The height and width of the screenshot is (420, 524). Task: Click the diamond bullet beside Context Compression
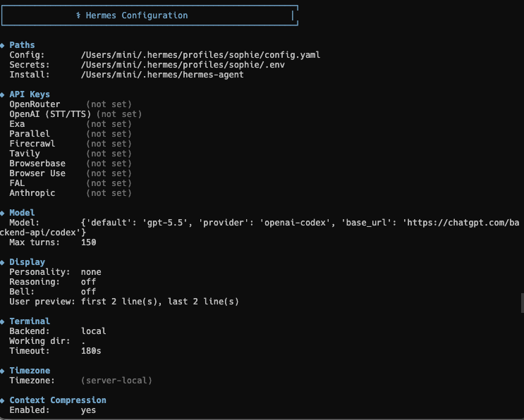pos(2,401)
